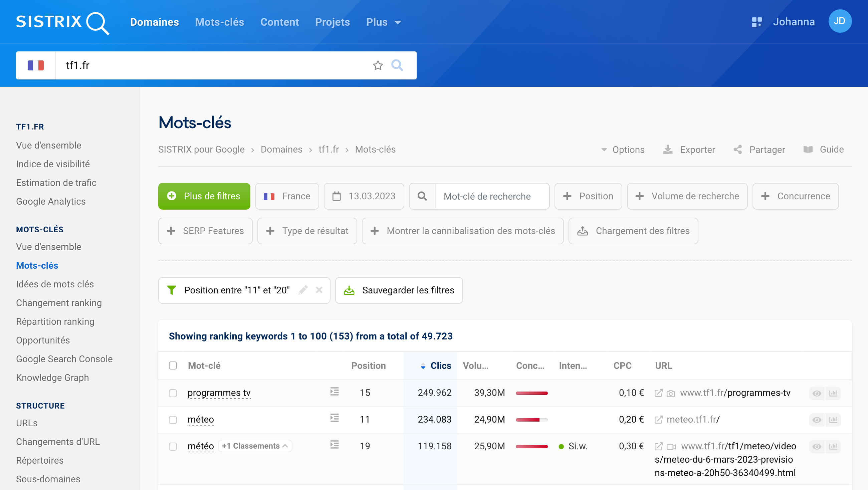Click the competition bar for programmes tv
The height and width of the screenshot is (490, 868).
[532, 393]
